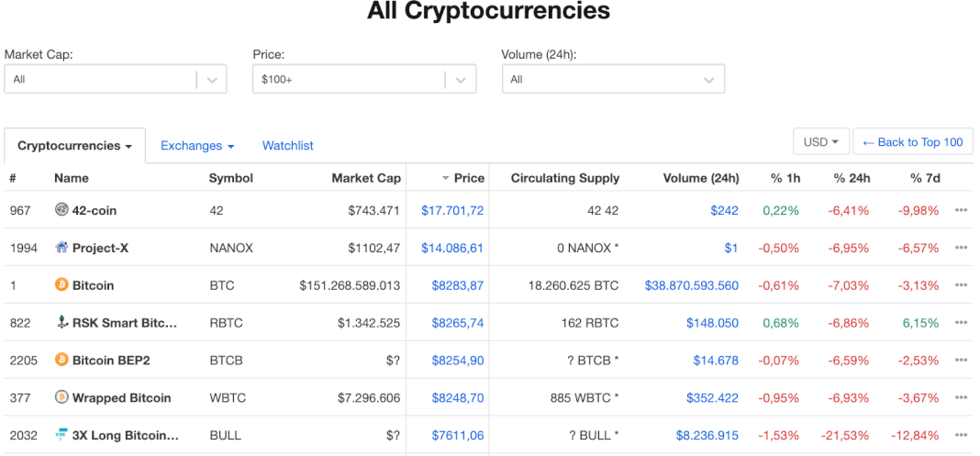
Task: Click the 3X Long Bitcoin token icon
Action: [x=61, y=435]
